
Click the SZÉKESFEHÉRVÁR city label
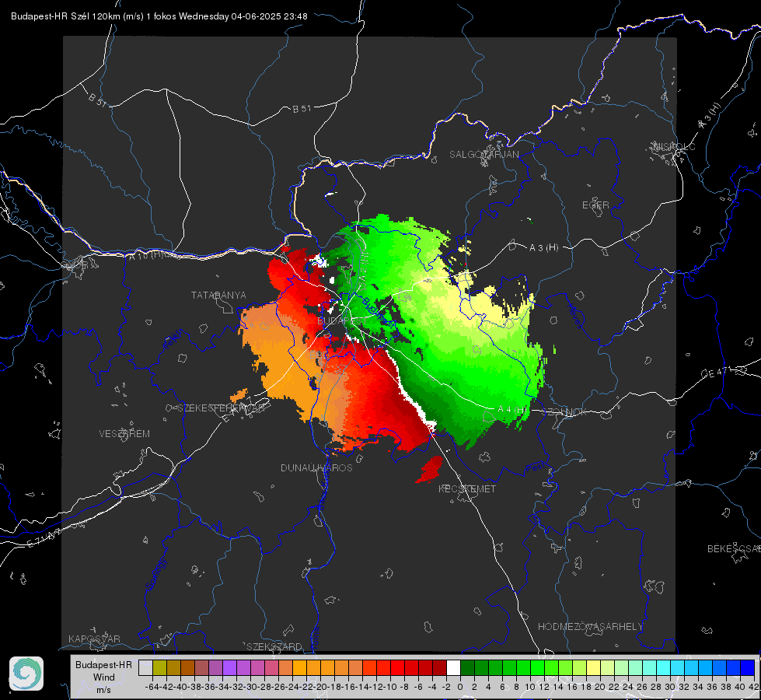click(222, 408)
